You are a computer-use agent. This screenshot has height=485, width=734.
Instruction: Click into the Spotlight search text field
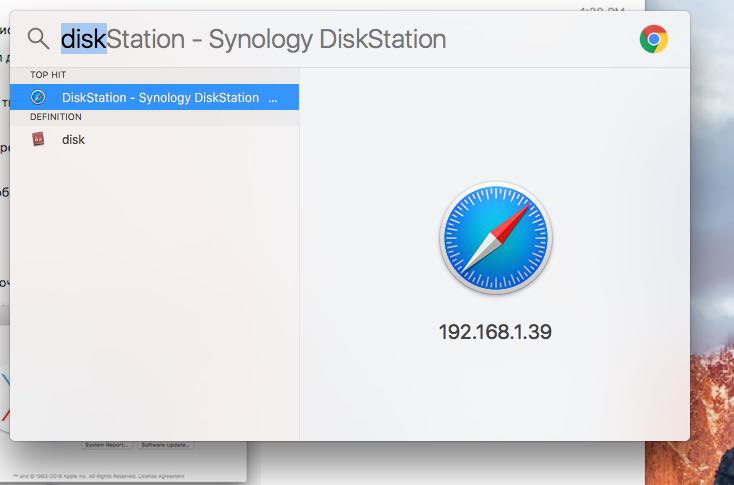(346, 39)
